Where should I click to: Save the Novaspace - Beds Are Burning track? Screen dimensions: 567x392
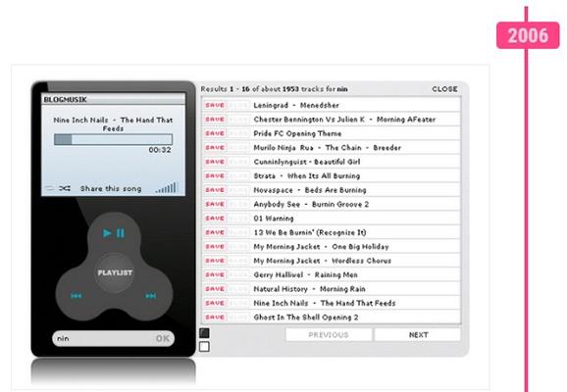(215, 190)
